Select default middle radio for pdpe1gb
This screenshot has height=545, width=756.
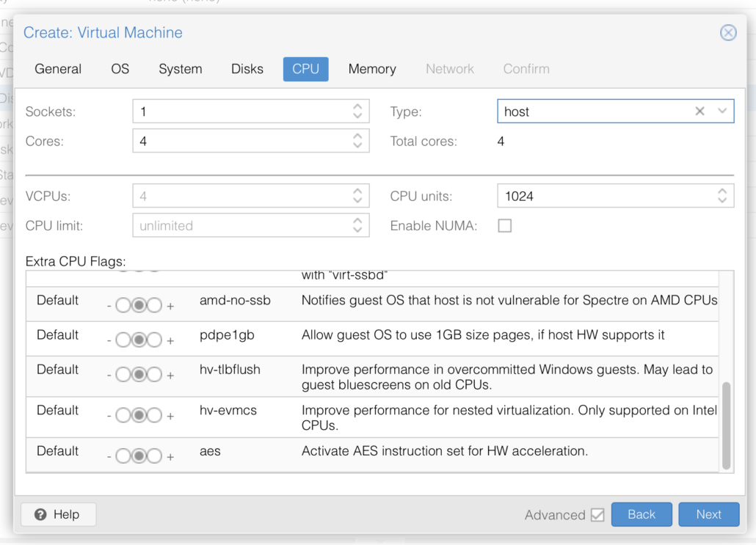click(138, 340)
